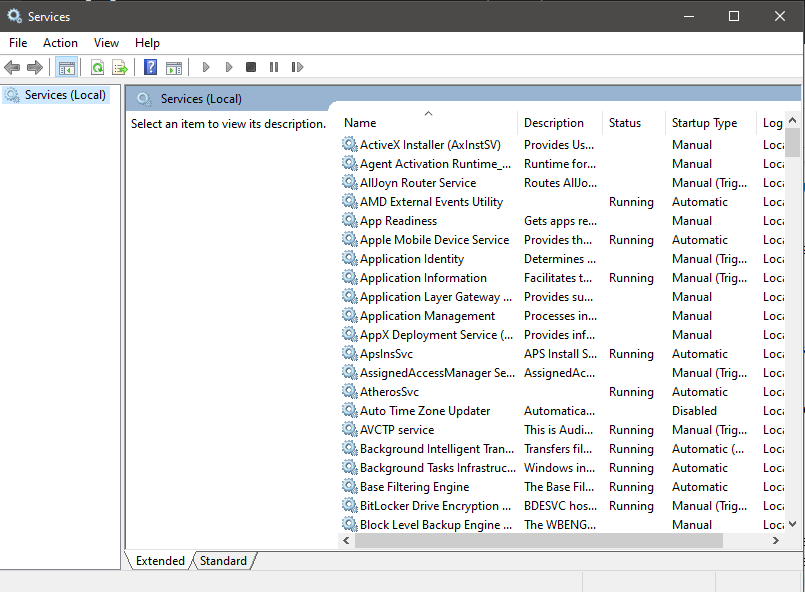Maximize the Services window
Viewport: 805px width, 592px height.
point(734,16)
